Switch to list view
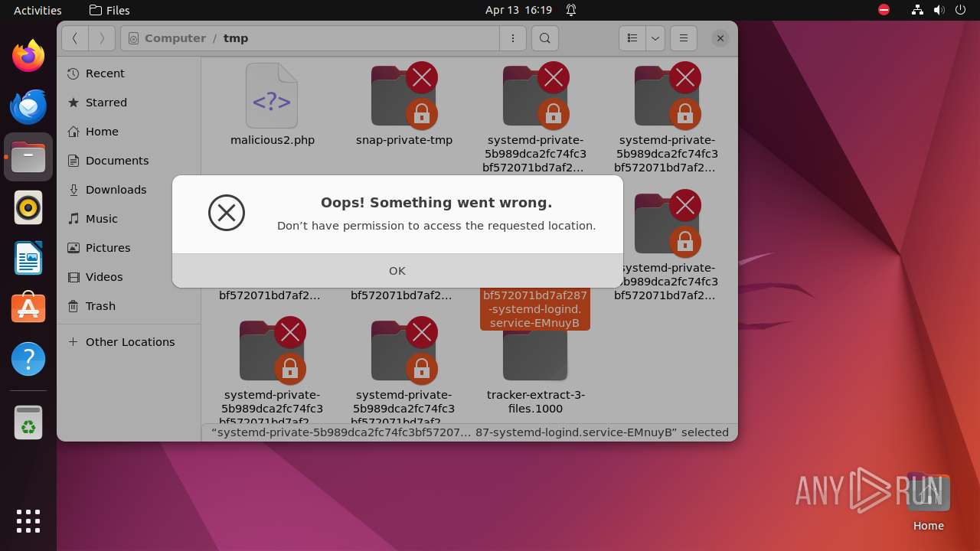This screenshot has width=980, height=551. click(632, 38)
